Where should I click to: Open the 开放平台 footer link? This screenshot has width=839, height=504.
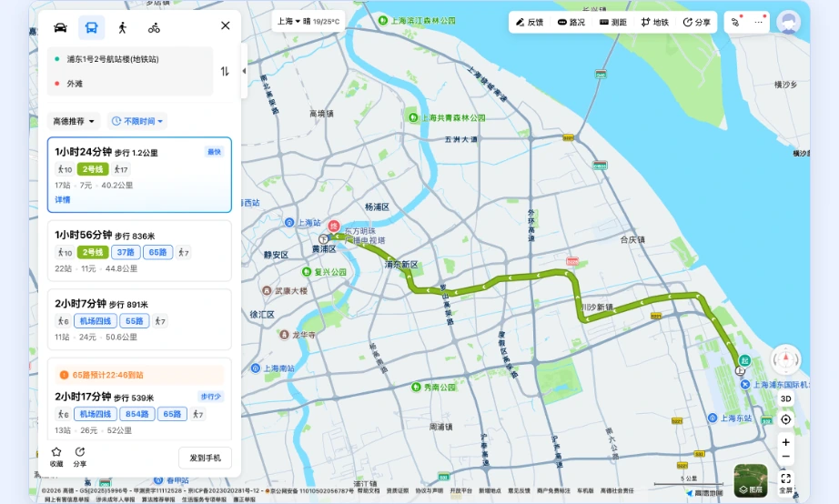(x=460, y=490)
